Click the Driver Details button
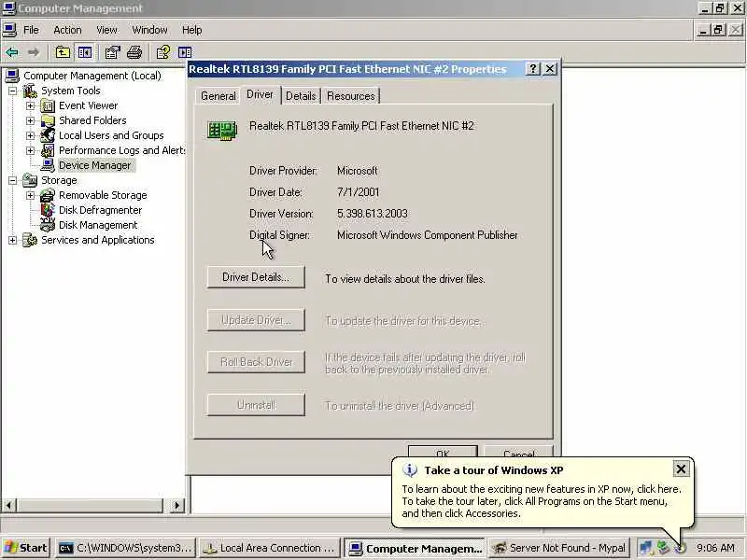 click(256, 277)
